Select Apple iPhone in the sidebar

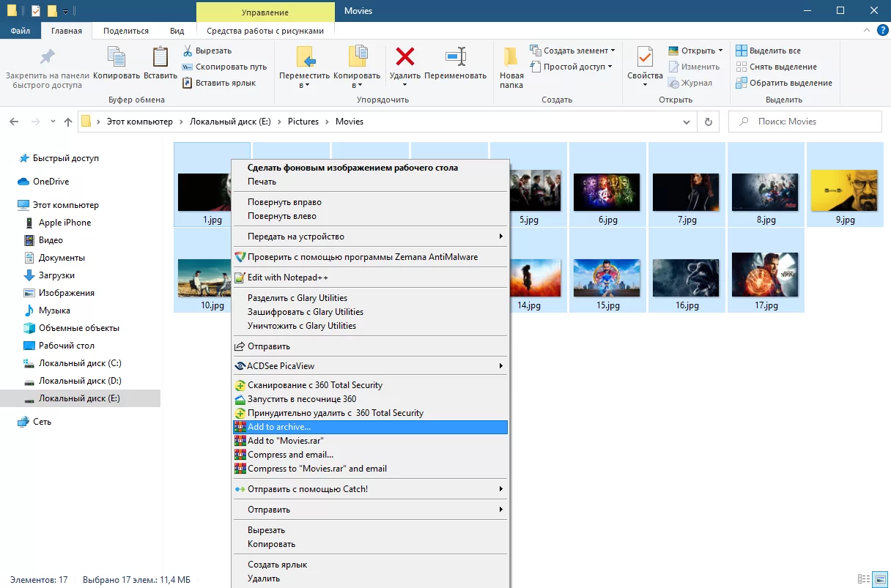pyautogui.click(x=57, y=223)
